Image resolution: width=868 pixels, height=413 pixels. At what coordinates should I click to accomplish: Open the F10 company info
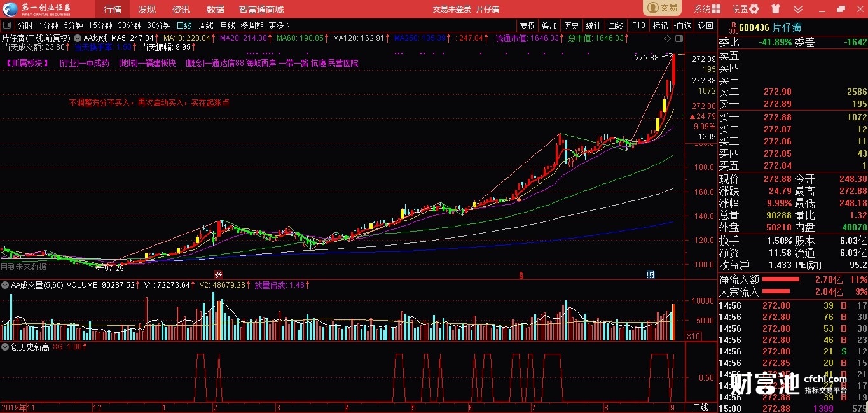click(x=638, y=25)
